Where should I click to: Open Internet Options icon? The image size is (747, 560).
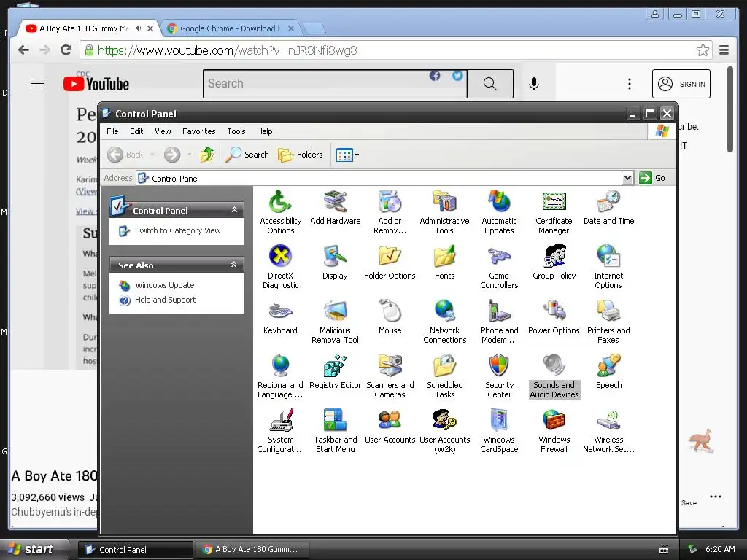tap(608, 267)
